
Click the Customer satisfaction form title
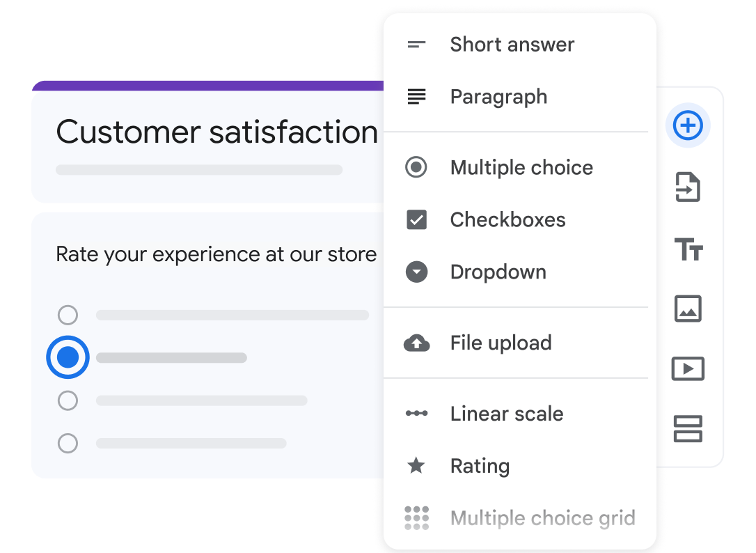tap(216, 132)
